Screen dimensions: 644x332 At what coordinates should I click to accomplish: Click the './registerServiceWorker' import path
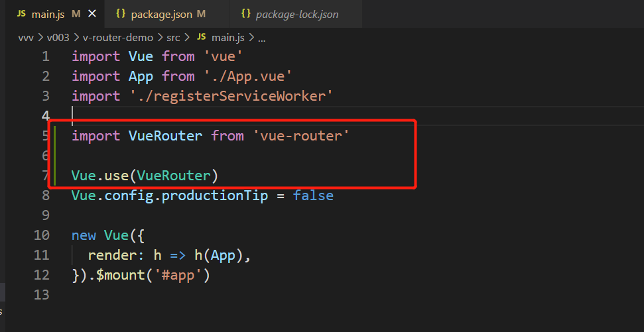pos(231,96)
